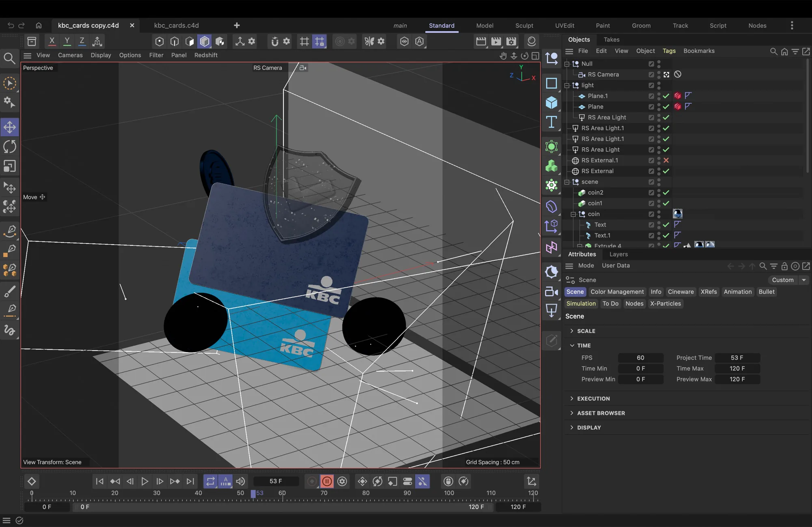812x527 pixels.
Task: Step to previous frame
Action: [130, 481]
